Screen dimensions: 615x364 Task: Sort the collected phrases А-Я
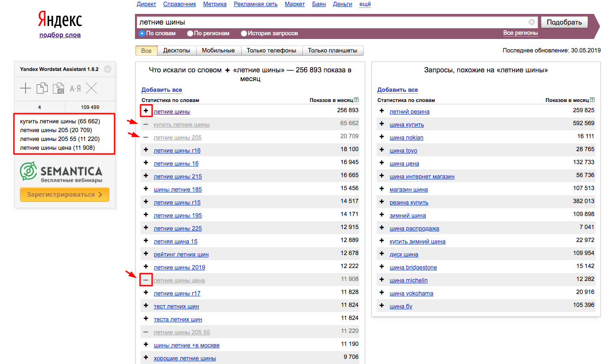click(75, 88)
